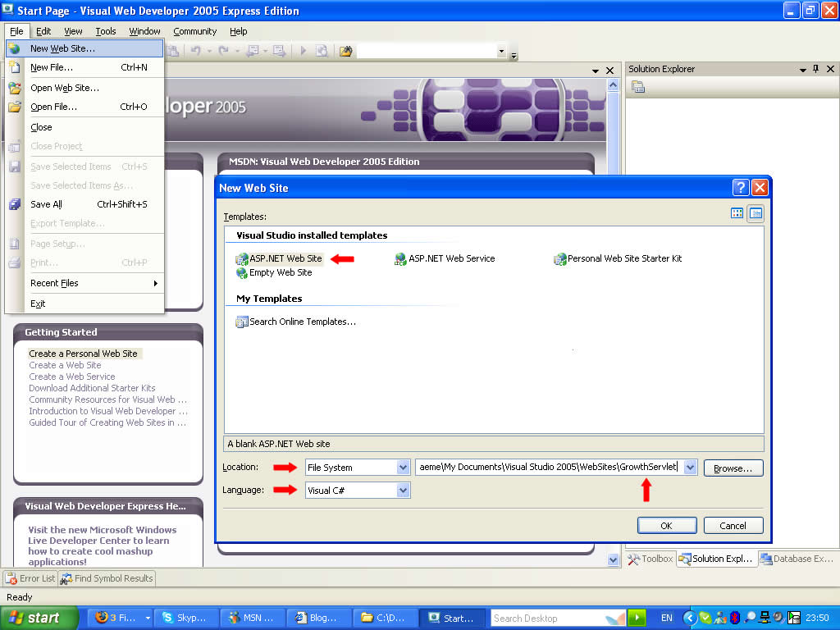Open Download Additional Starter Kits link
840x630 pixels.
point(92,388)
